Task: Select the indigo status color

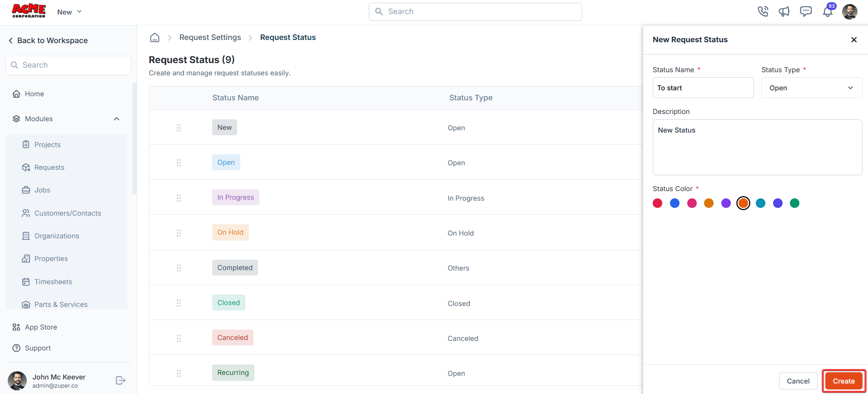Action: 778,203
